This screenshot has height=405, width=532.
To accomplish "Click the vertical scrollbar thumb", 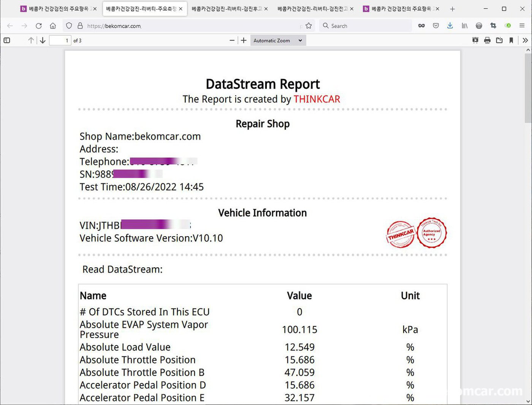I will [x=528, y=88].
